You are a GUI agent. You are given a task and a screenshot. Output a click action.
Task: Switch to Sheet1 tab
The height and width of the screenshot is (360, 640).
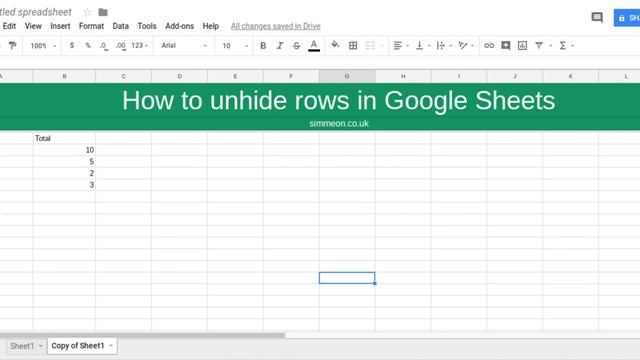(x=22, y=346)
